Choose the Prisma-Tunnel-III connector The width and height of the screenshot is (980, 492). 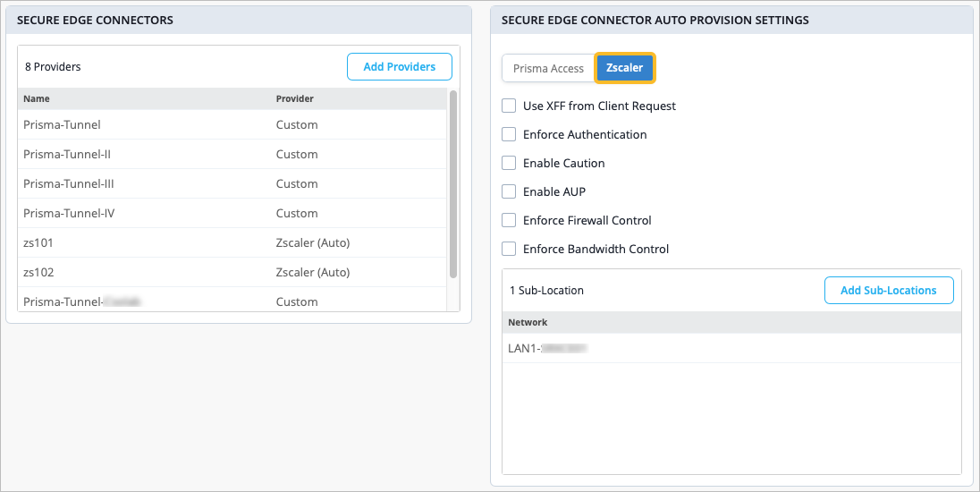pyautogui.click(x=232, y=183)
